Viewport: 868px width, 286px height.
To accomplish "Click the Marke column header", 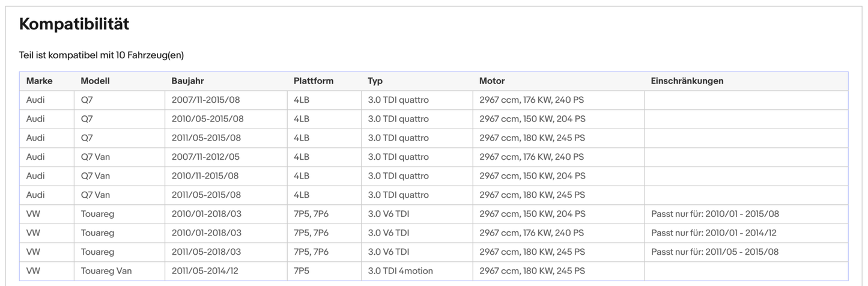I will point(39,81).
